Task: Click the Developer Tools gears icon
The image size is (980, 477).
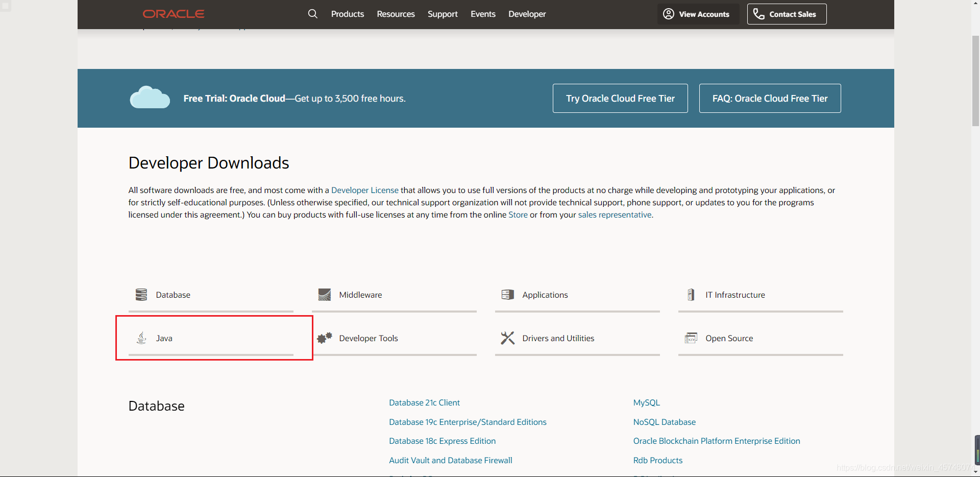Action: tap(325, 338)
